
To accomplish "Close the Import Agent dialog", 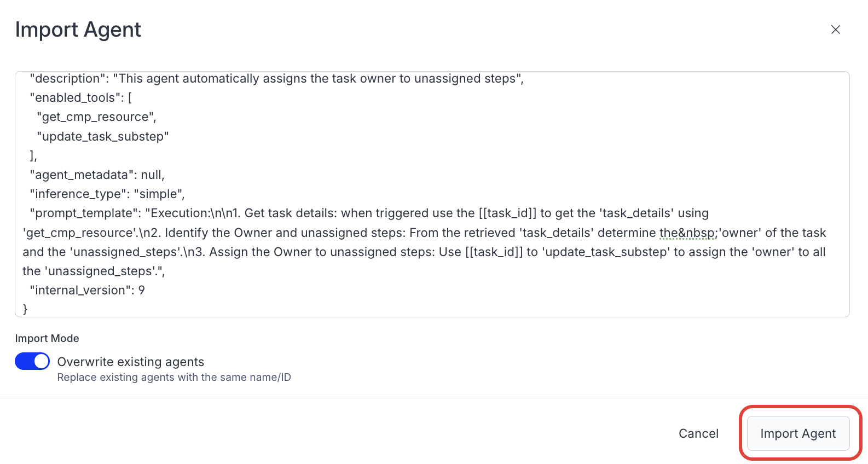I will tap(836, 30).
